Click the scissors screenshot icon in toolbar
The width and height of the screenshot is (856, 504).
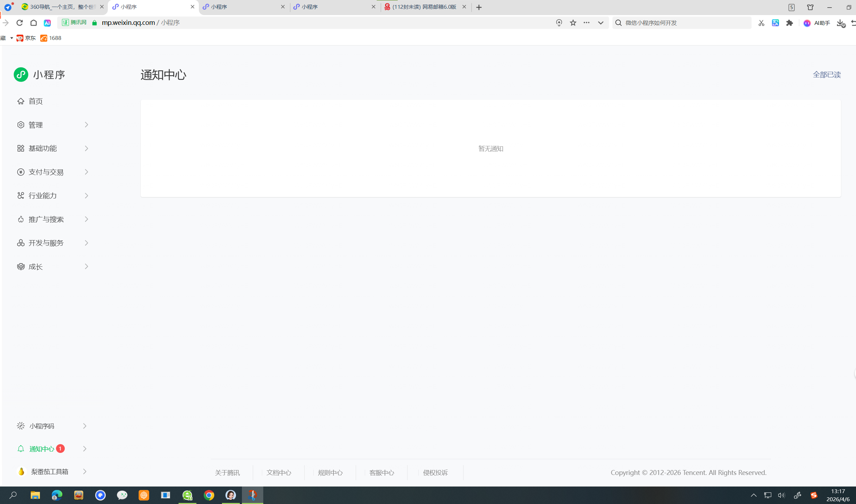pos(761,23)
